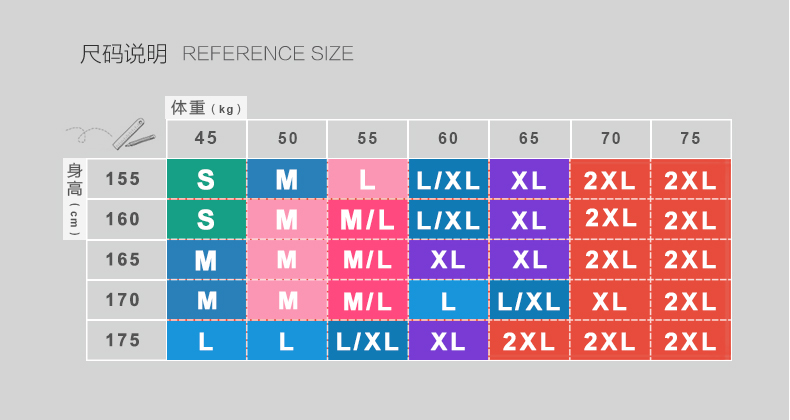Select the M/L cell in the 160 row

pyautogui.click(x=368, y=220)
